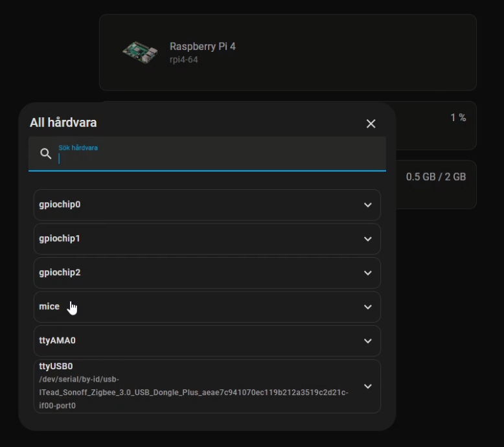Click the 1 % processor usage value
Viewport: 504px width, 447px height.
coord(458,118)
